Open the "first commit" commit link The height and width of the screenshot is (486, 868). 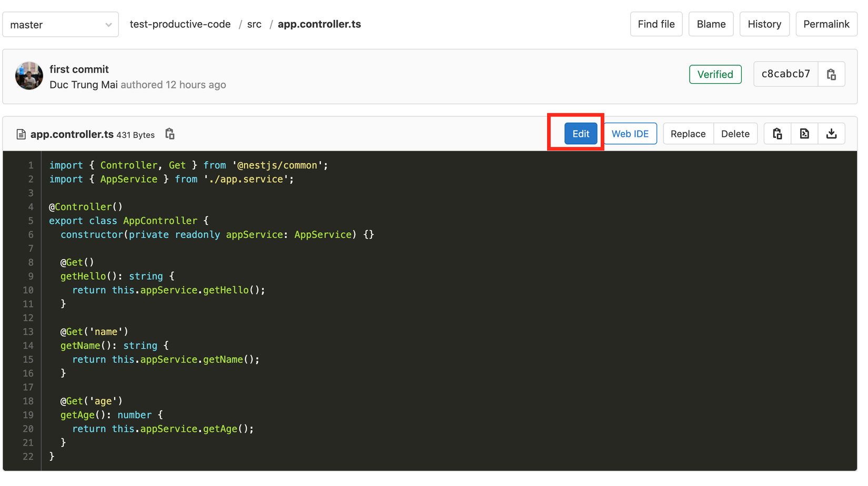coord(79,70)
